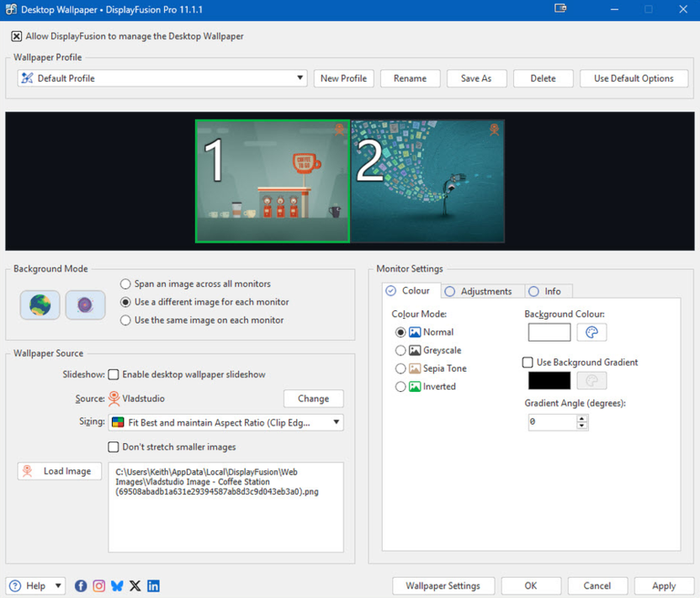Viewport: 700px width, 598px height.
Task: Open the Sizing mode dropdown
Action: [337, 422]
